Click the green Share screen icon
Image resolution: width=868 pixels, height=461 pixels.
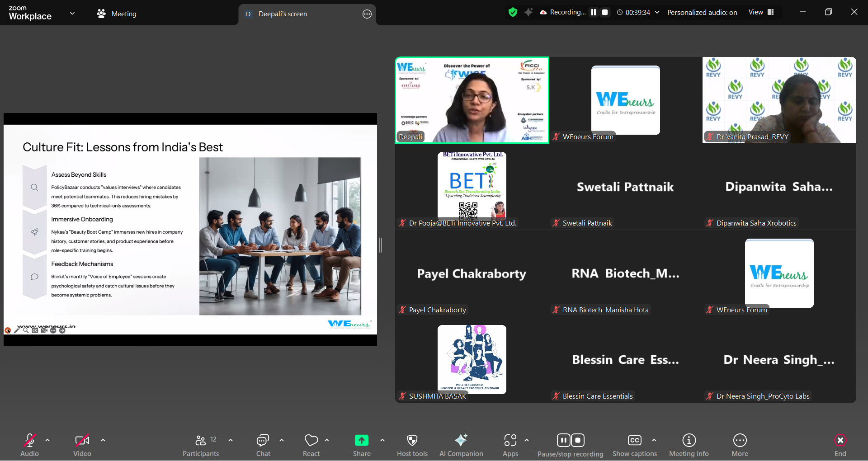pos(361,440)
